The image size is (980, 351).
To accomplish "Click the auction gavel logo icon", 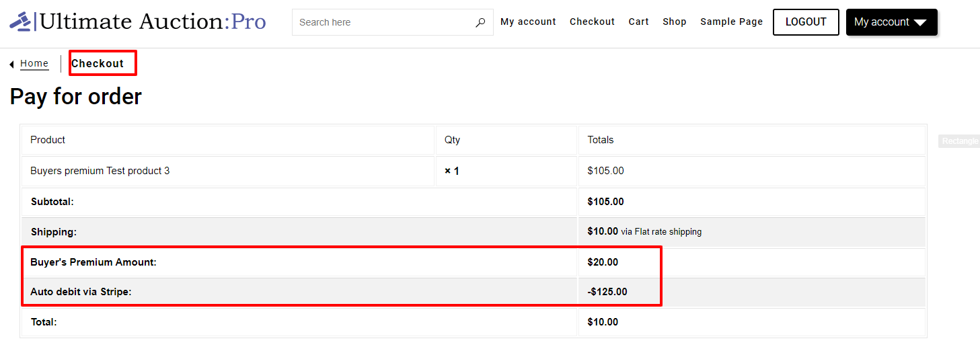I will click(20, 22).
